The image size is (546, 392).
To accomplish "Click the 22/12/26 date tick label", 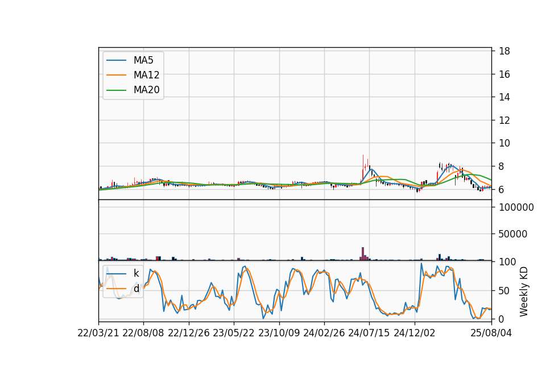I will 189,333.
